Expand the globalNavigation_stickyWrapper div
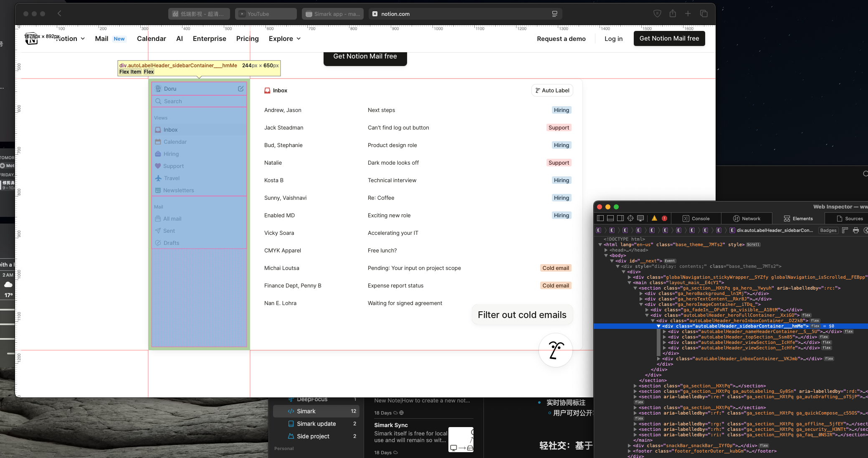 point(629,277)
